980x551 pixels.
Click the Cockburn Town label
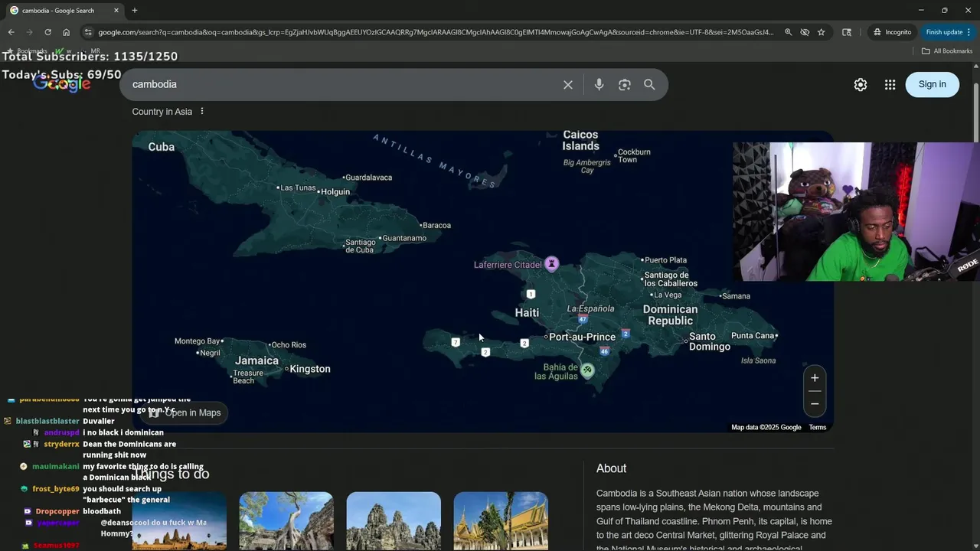coord(634,156)
